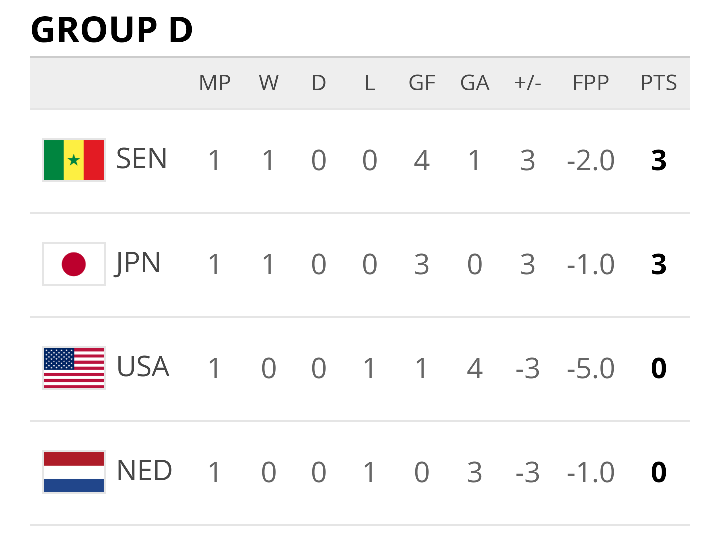Open the USA team entry
The height and width of the screenshot is (545, 720).
[143, 367]
